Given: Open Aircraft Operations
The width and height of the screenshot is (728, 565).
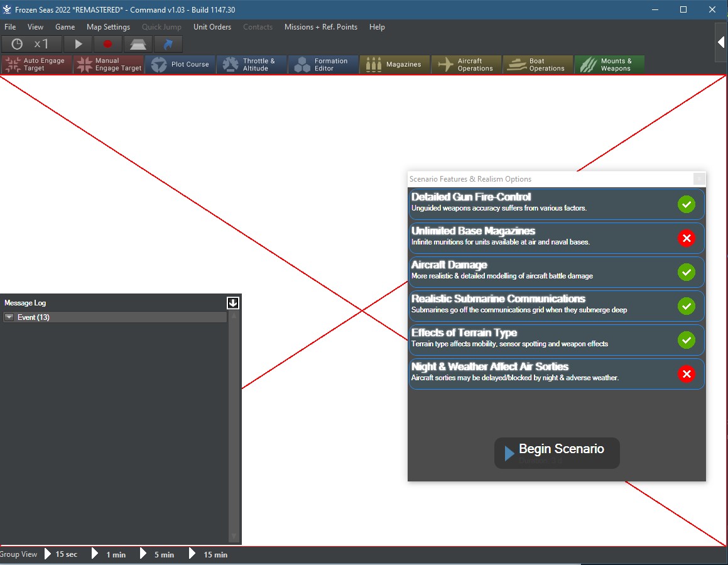Looking at the screenshot, I should [x=466, y=64].
